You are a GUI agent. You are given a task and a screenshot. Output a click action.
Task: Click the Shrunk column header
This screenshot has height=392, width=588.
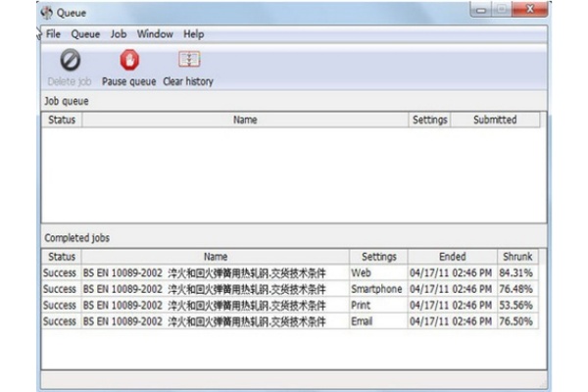517,257
